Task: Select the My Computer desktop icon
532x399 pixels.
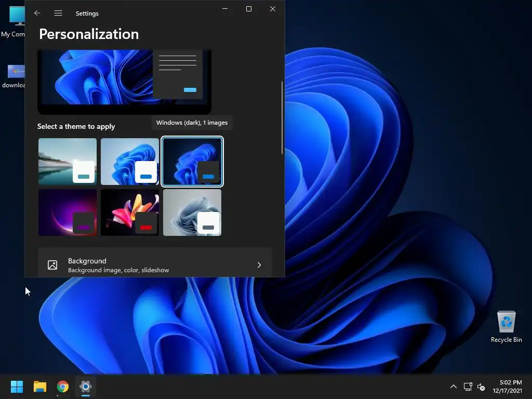Action: 12,21
